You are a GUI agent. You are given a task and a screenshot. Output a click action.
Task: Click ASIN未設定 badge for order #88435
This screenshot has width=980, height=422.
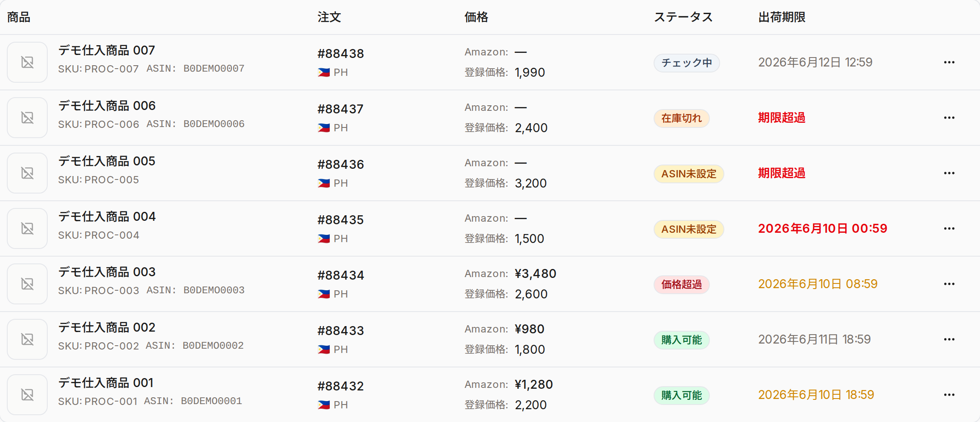[x=689, y=229]
